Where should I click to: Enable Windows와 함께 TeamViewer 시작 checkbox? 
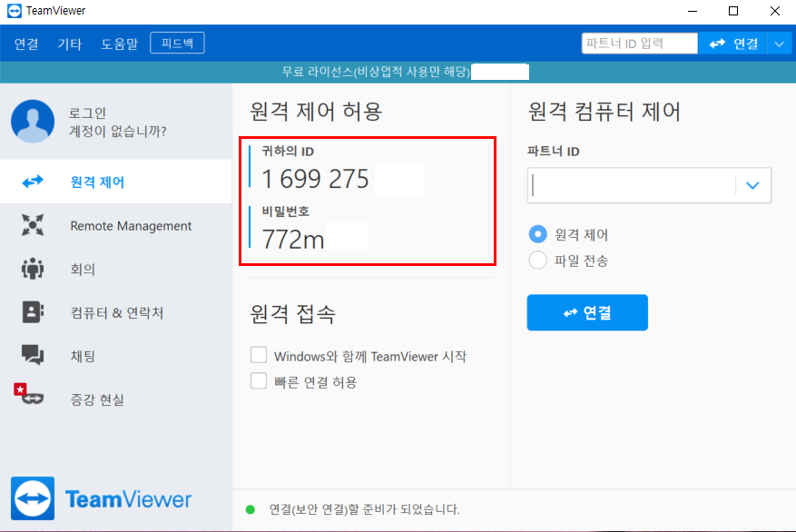pyautogui.click(x=259, y=355)
